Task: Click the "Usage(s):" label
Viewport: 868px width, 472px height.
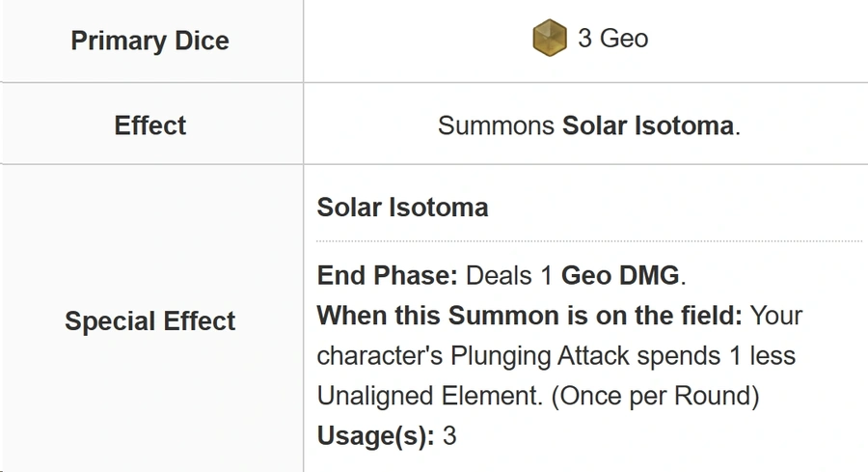Action: 376,435
